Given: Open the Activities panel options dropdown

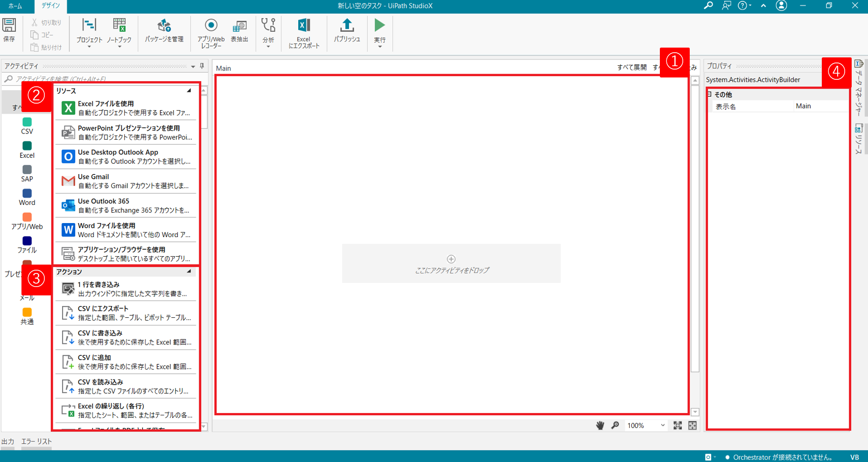Looking at the screenshot, I should click(193, 66).
